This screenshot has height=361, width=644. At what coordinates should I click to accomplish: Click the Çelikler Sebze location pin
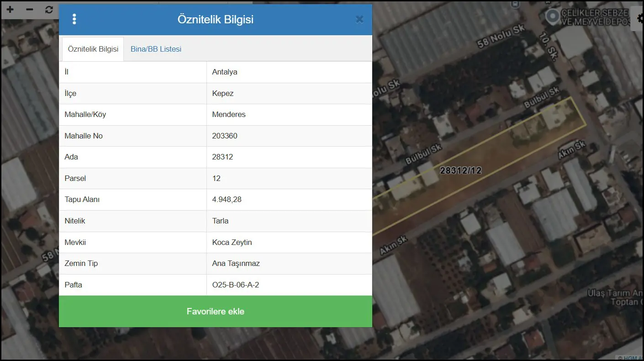553,17
